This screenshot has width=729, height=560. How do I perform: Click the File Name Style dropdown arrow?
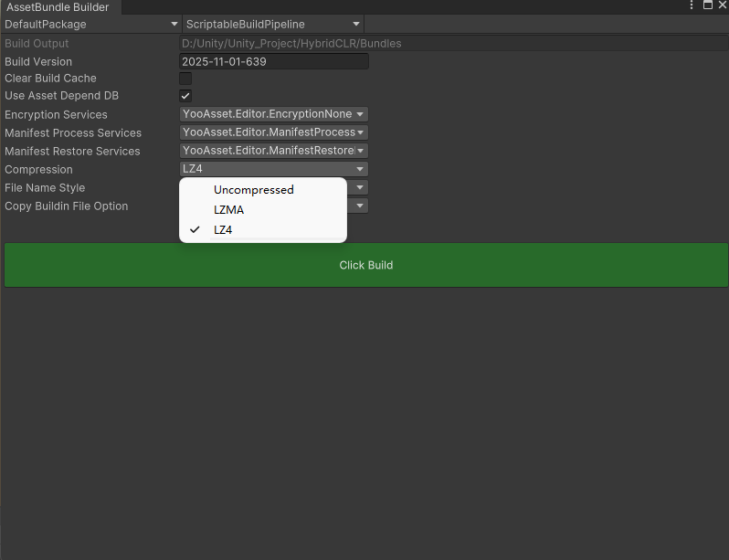click(x=360, y=187)
